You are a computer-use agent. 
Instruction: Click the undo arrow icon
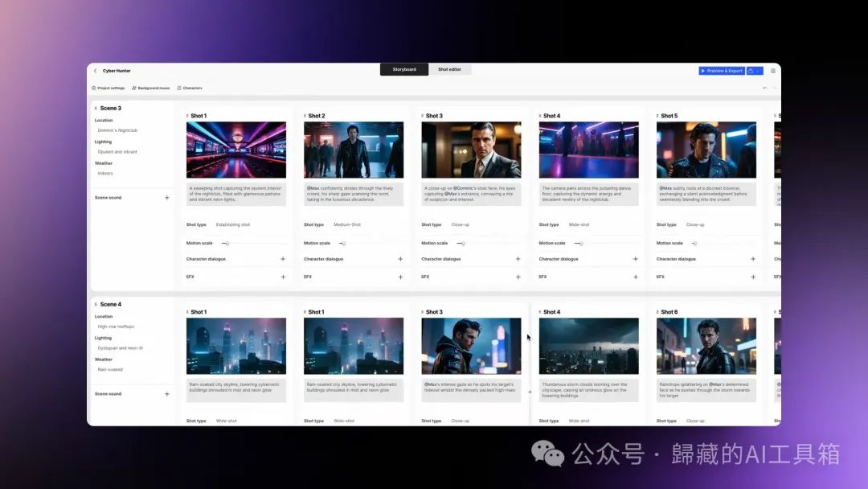click(764, 88)
